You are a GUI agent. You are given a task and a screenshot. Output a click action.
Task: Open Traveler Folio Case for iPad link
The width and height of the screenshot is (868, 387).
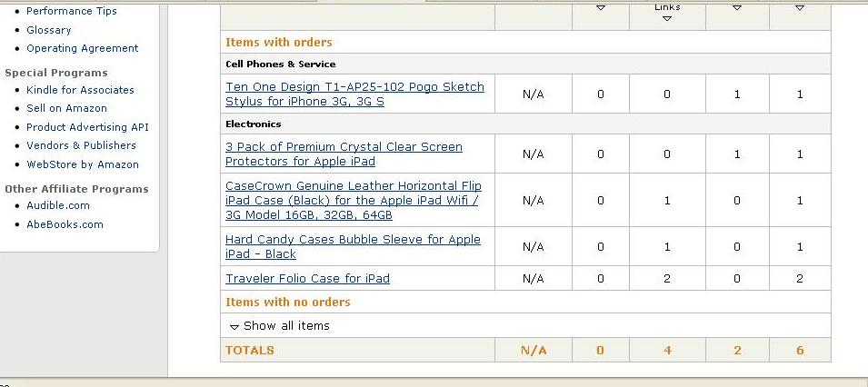[307, 278]
